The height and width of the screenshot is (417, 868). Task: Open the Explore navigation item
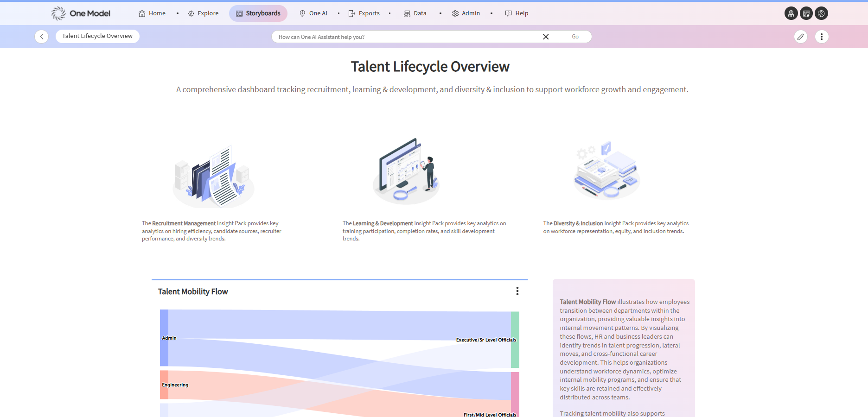tap(203, 13)
